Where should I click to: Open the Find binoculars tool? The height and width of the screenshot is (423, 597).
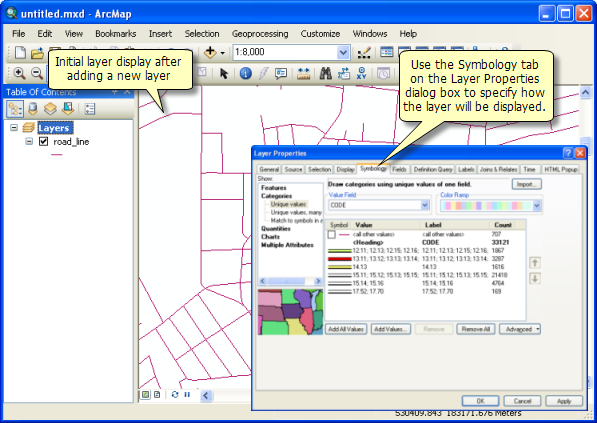tap(325, 73)
